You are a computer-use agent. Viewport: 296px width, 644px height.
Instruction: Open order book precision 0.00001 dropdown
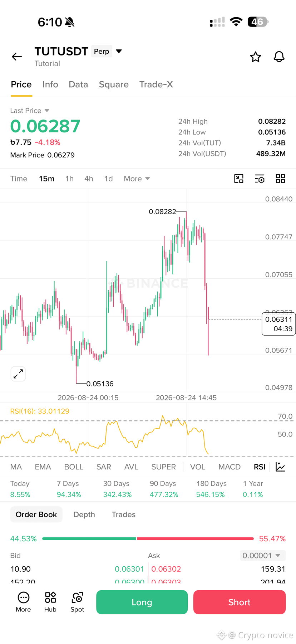(x=263, y=556)
